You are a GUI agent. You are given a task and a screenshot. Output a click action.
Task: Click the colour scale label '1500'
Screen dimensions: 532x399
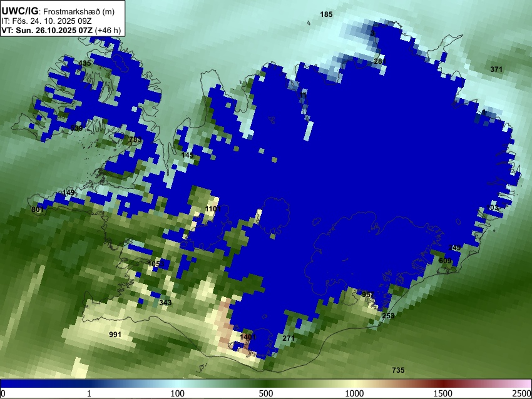coord(442,393)
